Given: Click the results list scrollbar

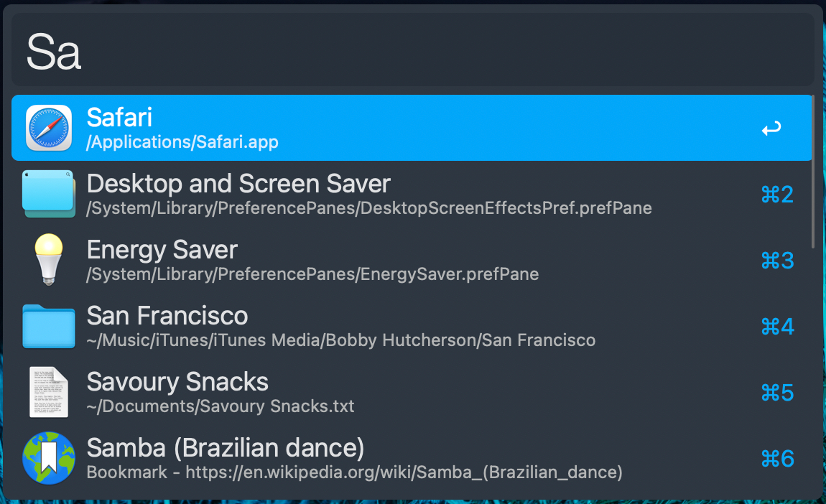Looking at the screenshot, I should [813, 172].
